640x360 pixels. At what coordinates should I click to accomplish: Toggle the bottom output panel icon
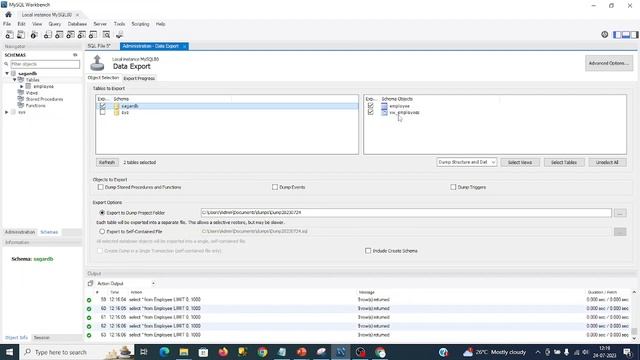click(626, 35)
